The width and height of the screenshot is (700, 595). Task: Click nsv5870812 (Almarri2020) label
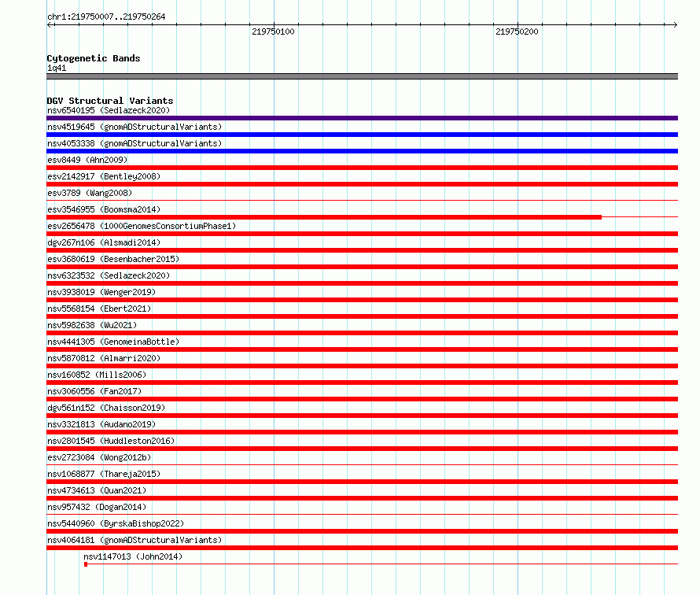[x=104, y=358]
